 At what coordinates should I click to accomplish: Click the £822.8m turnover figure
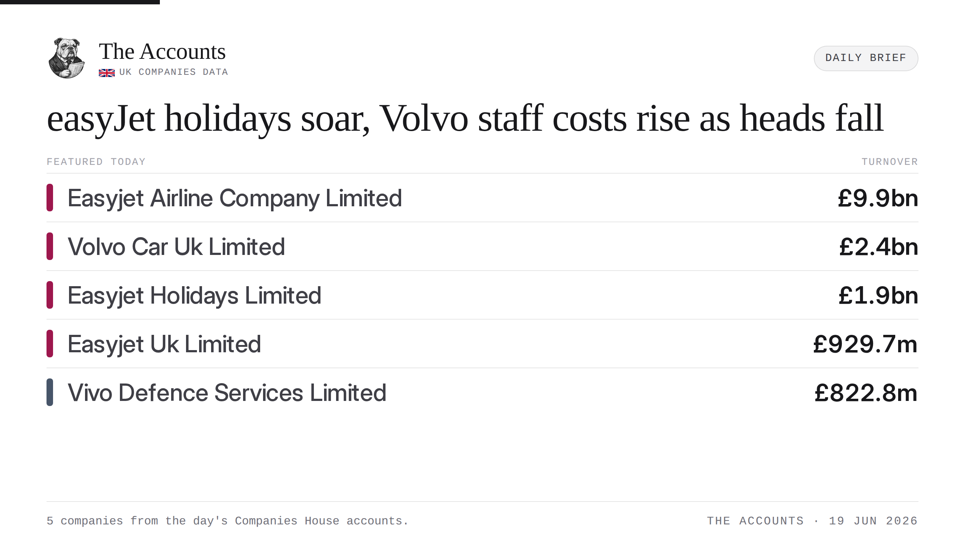click(x=866, y=392)
